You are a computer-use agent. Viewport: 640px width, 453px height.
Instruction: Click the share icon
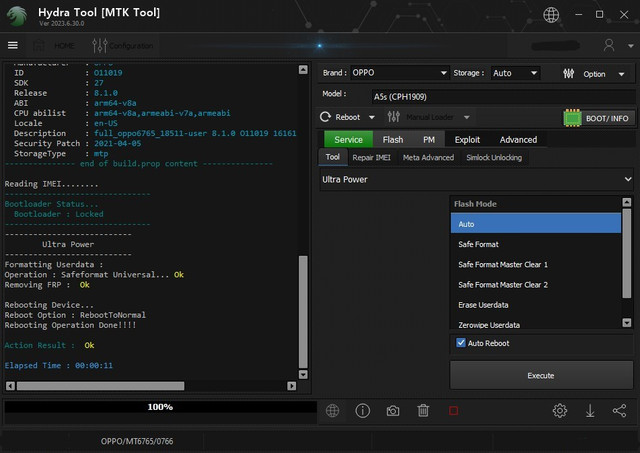(619, 411)
